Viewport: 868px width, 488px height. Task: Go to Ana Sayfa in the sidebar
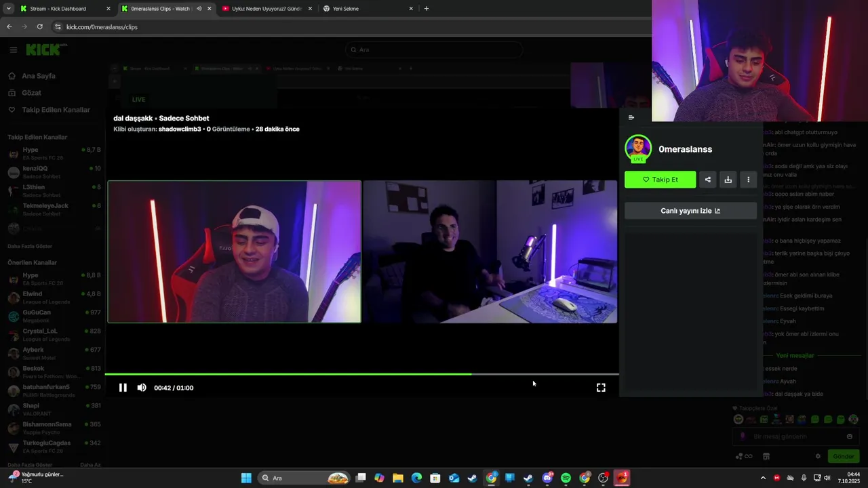38,76
